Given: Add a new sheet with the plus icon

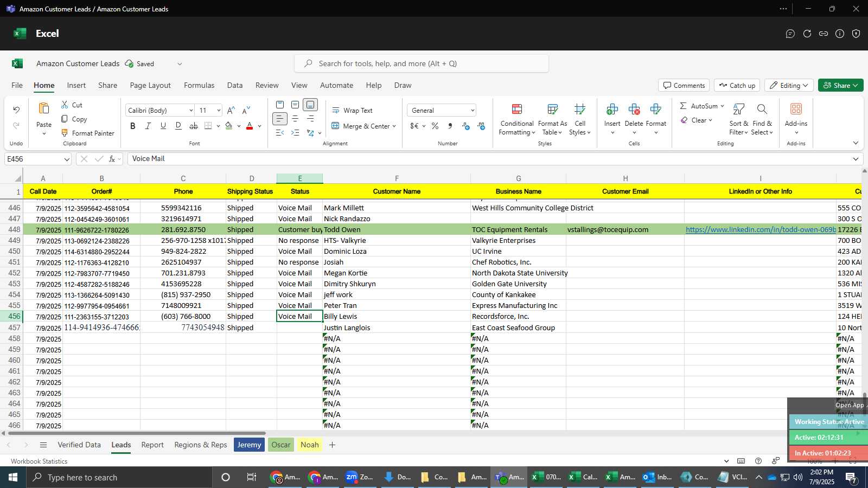Looking at the screenshot, I should [332, 445].
